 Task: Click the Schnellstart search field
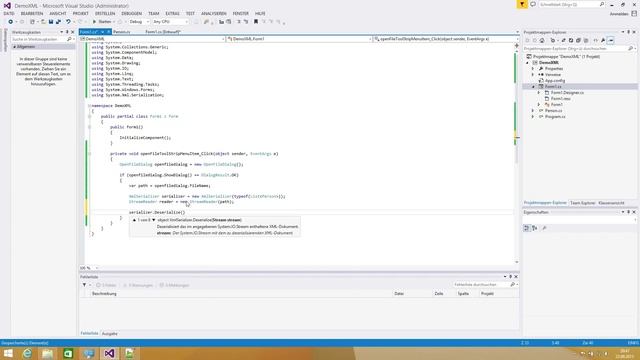pos(572,4)
